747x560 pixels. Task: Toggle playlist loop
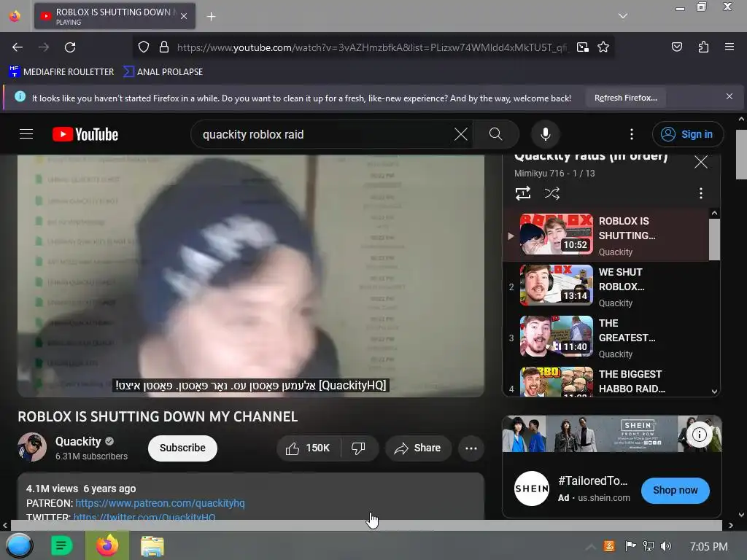pos(522,192)
